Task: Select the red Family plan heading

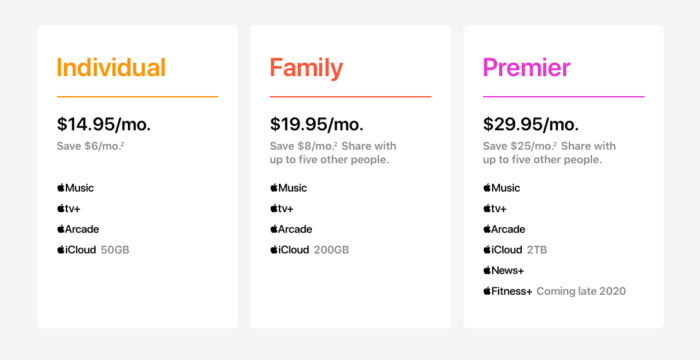Action: [x=306, y=68]
